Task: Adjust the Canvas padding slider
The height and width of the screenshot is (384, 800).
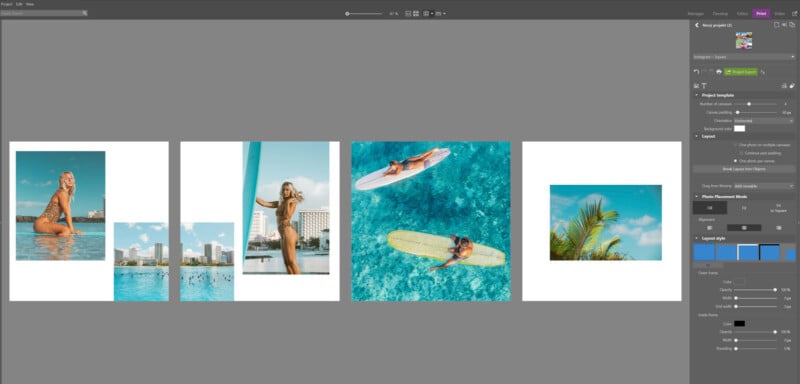Action: (x=756, y=112)
